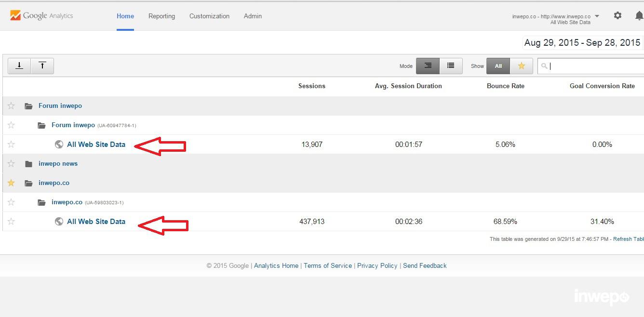Click the globe icon beside inwepo.co All Web Site Data
The height and width of the screenshot is (317, 644).
(x=59, y=221)
